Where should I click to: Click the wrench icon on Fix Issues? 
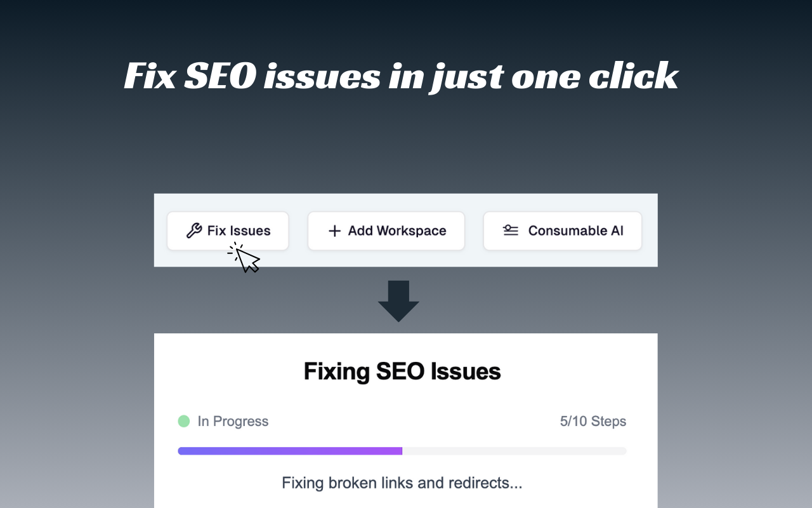(193, 231)
